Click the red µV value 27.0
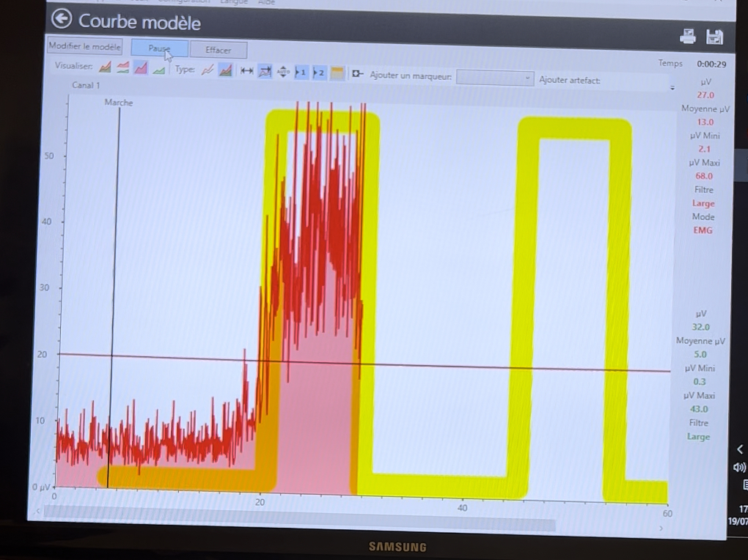 click(x=705, y=95)
